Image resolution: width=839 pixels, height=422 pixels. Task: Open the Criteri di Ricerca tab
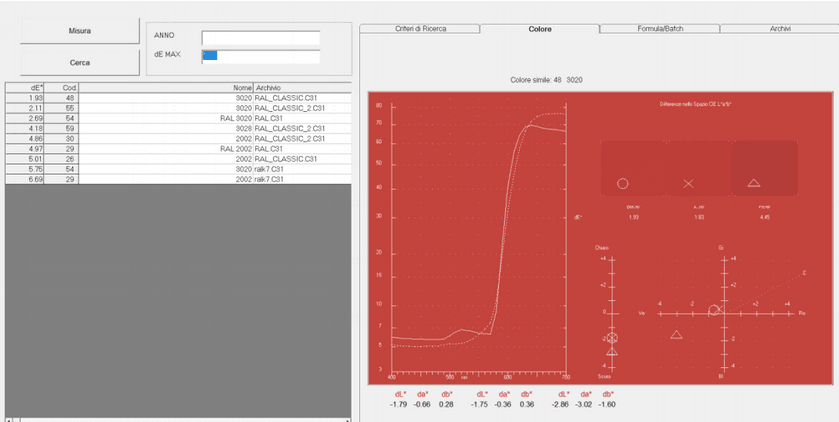coord(420,29)
